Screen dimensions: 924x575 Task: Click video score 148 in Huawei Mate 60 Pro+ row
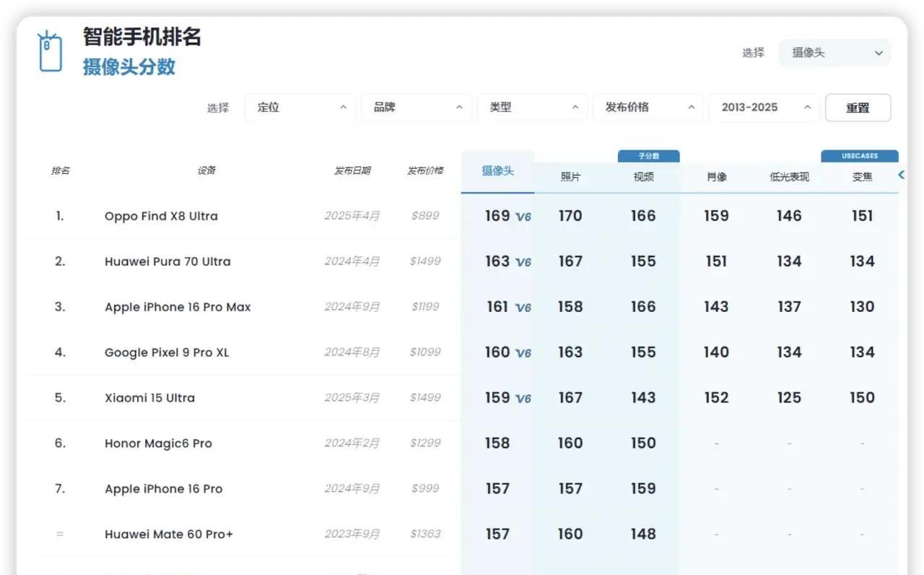point(643,535)
